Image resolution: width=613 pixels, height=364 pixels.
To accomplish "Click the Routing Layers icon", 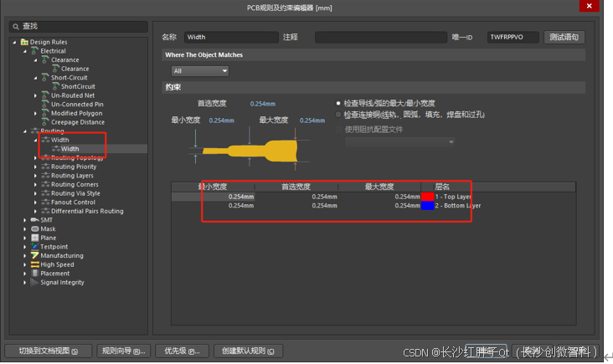I will 45,176.
